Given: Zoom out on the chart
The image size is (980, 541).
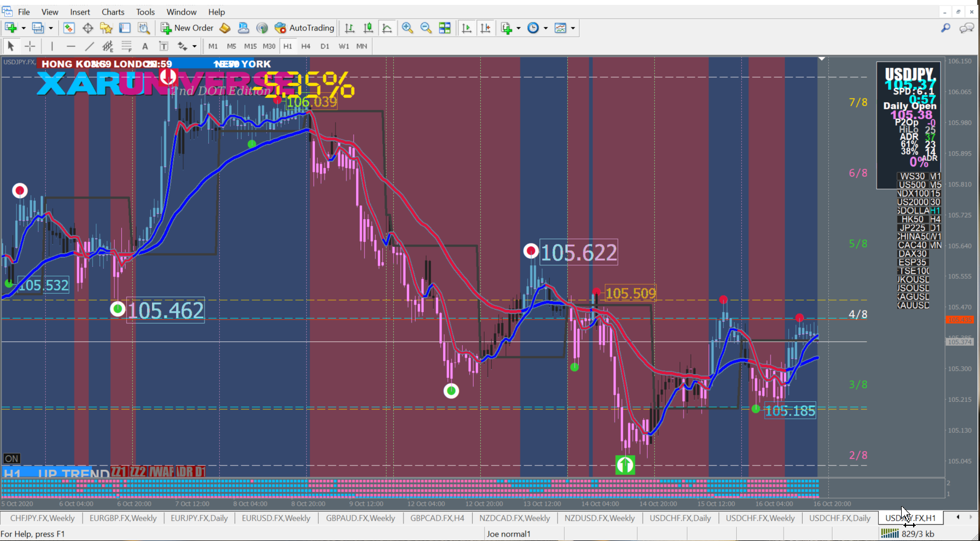Looking at the screenshot, I should [426, 28].
